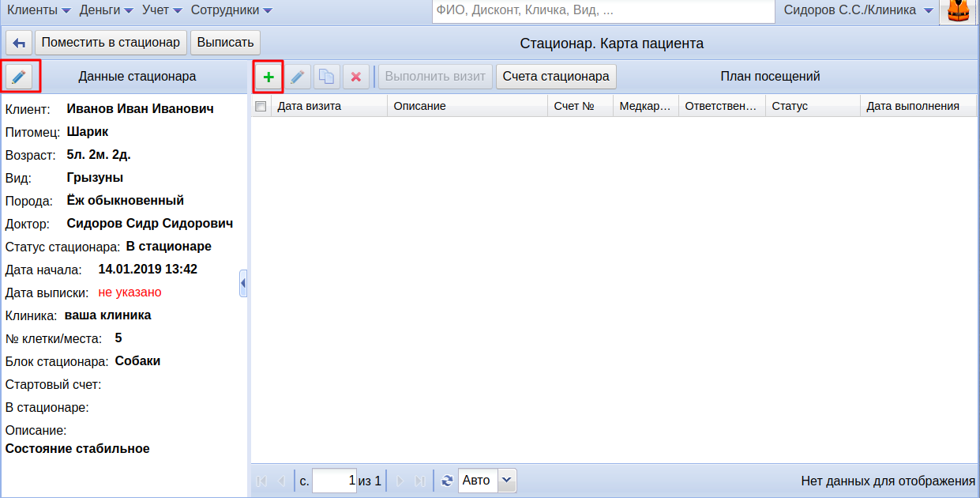Viewport: 980px width, 498px height.
Task: Edit hospital data with pencil icon
Action: pyautogui.click(x=19, y=77)
